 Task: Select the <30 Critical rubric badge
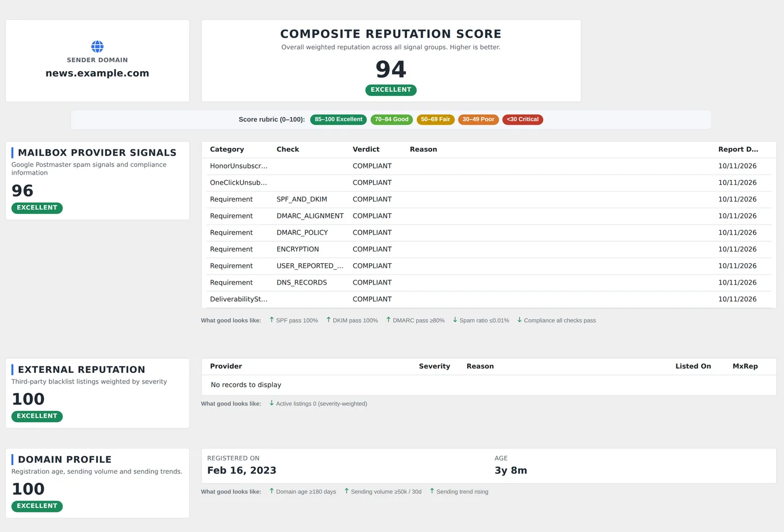pyautogui.click(x=522, y=119)
